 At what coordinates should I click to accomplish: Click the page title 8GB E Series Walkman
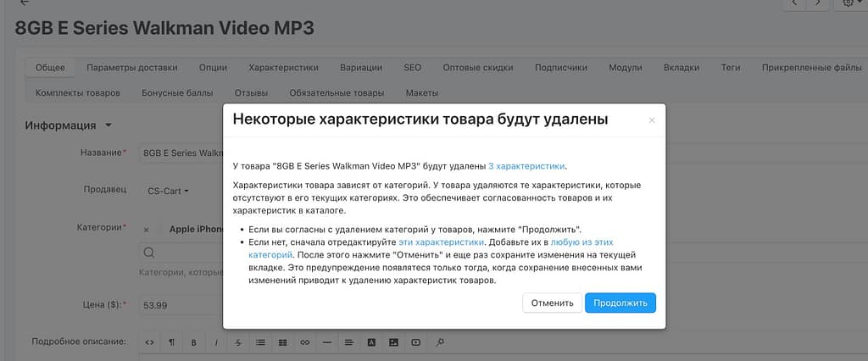tap(164, 29)
